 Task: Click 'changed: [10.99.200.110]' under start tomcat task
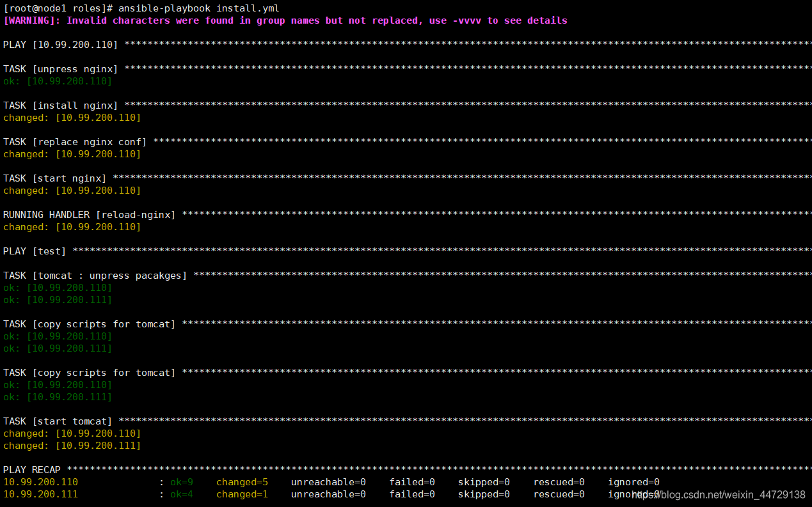pyautogui.click(x=72, y=433)
